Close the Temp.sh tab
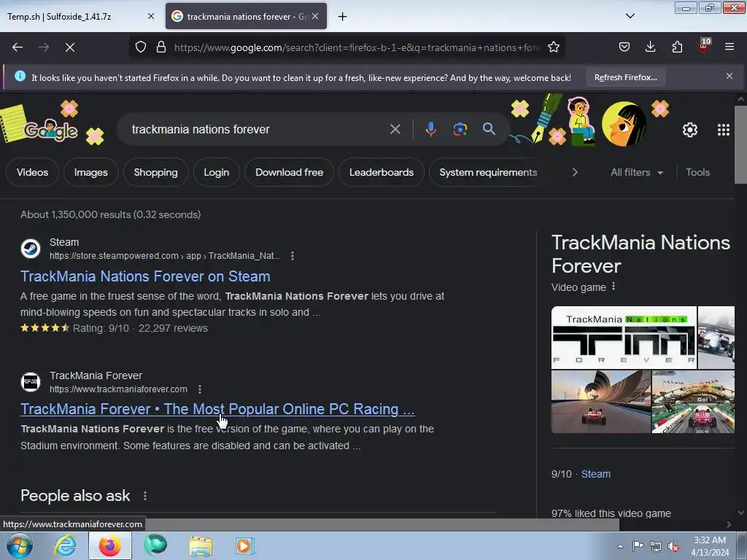747x560 pixels. coord(150,16)
